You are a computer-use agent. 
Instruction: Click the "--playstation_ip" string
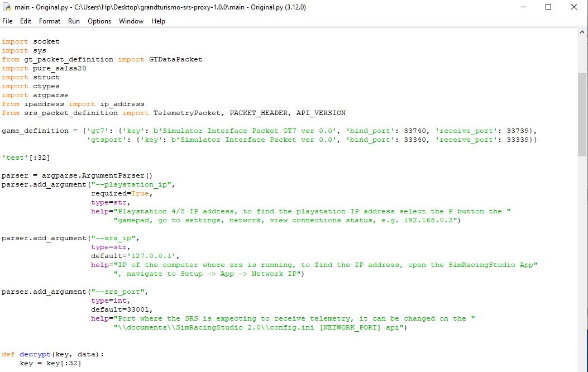[131, 184]
